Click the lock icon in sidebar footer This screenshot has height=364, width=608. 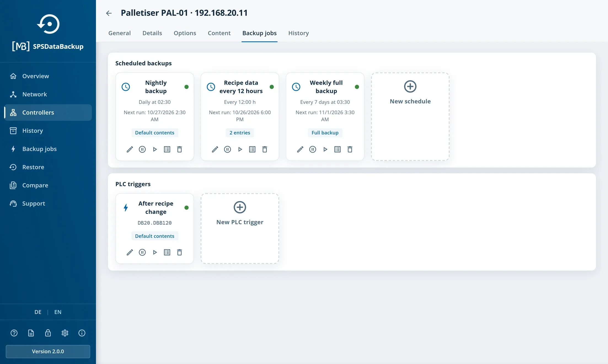click(x=48, y=333)
